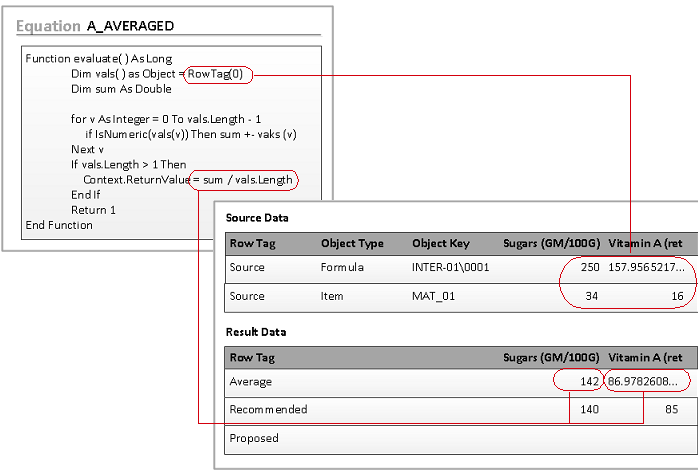Click the Average Vitamin A value 86.9782608
The width and height of the screenshot is (698, 476).
coord(647,381)
